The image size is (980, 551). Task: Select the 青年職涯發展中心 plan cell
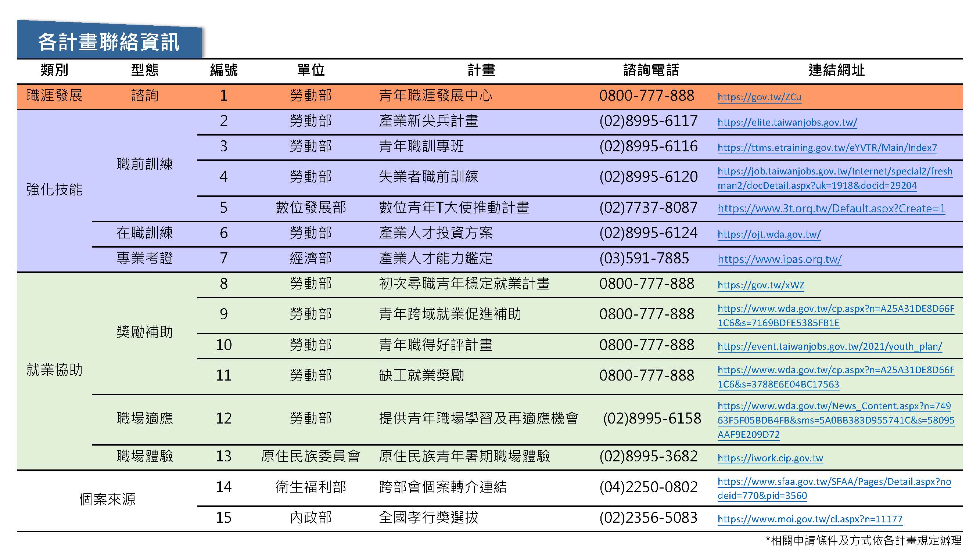(x=435, y=96)
